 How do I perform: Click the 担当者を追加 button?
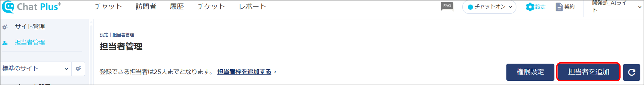click(588, 72)
